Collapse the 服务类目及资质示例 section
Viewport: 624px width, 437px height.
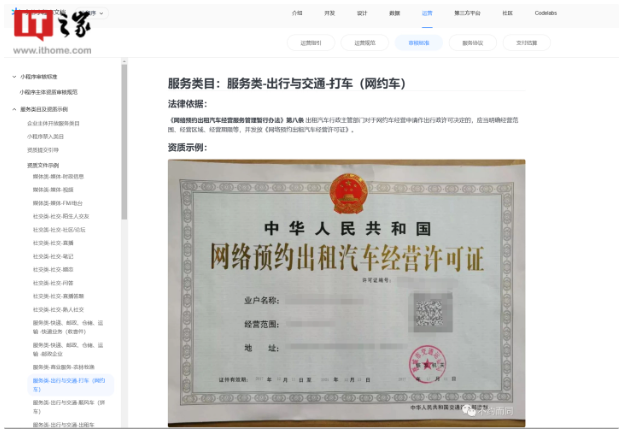click(14, 108)
